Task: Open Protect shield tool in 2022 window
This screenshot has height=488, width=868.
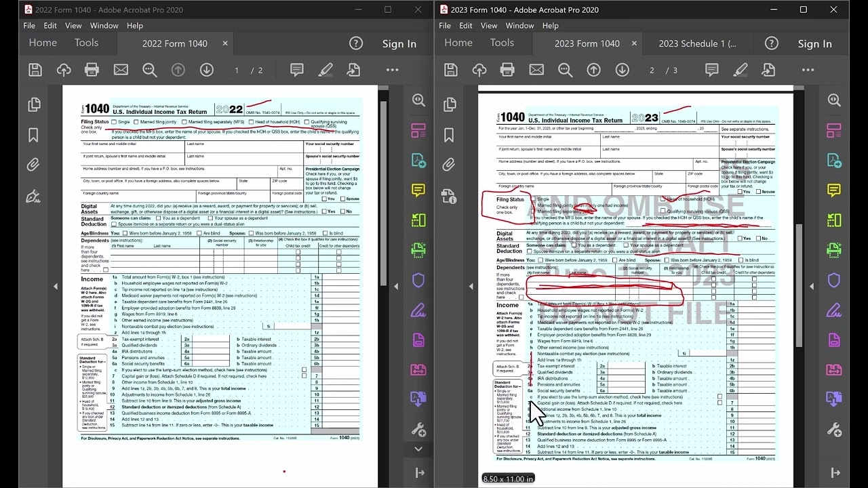Action: point(418,280)
